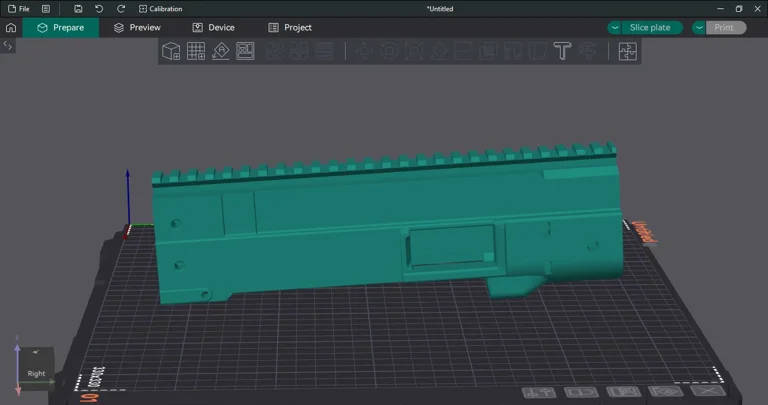Open the menu icon next to File
The width and height of the screenshot is (768, 405).
point(46,9)
